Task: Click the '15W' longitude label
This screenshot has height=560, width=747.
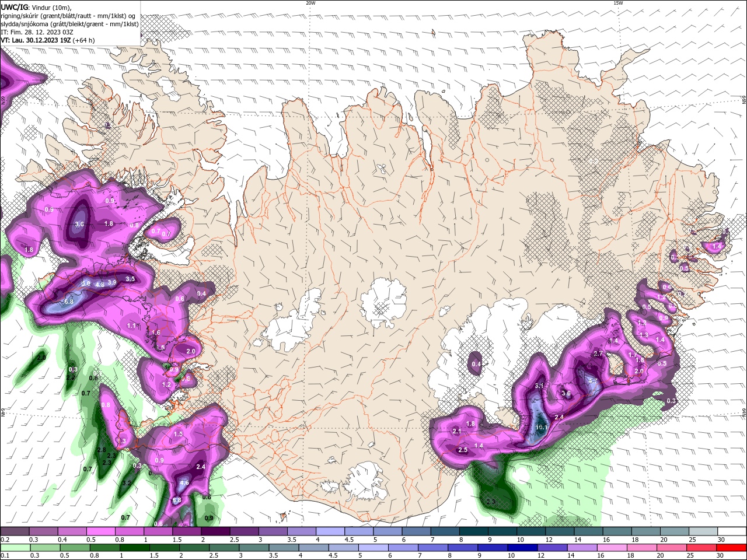Action: click(618, 3)
